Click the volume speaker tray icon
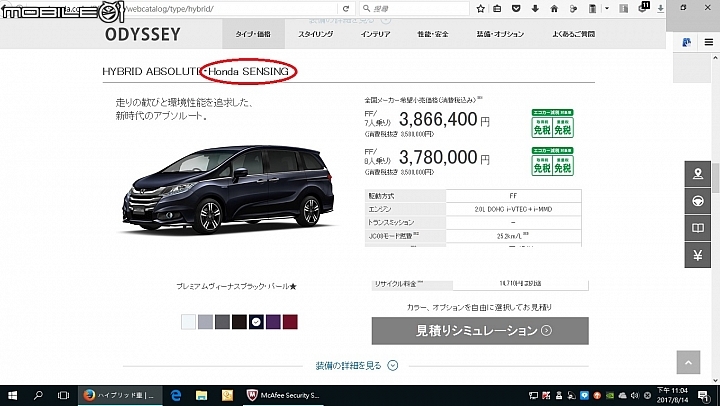The image size is (720, 406). (635, 395)
